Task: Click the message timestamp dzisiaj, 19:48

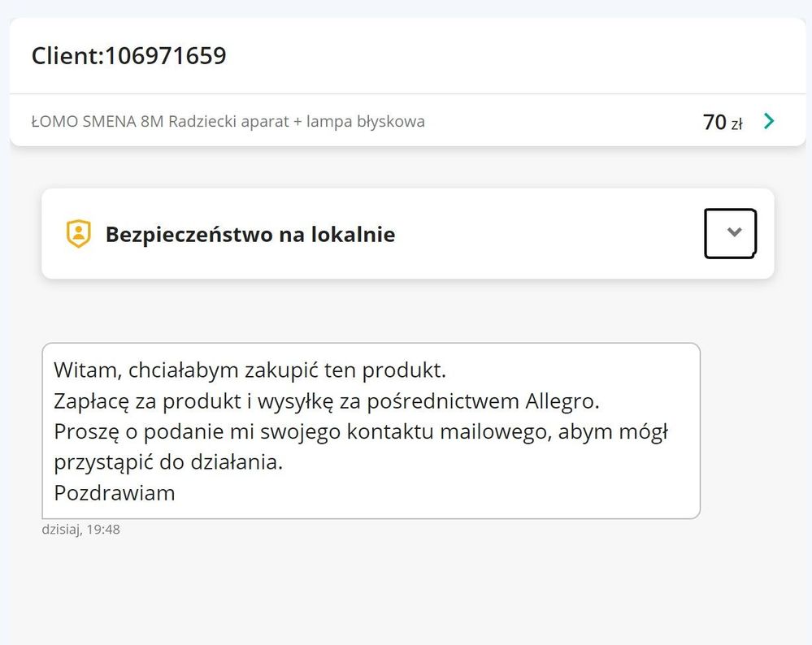Action: tap(80, 530)
